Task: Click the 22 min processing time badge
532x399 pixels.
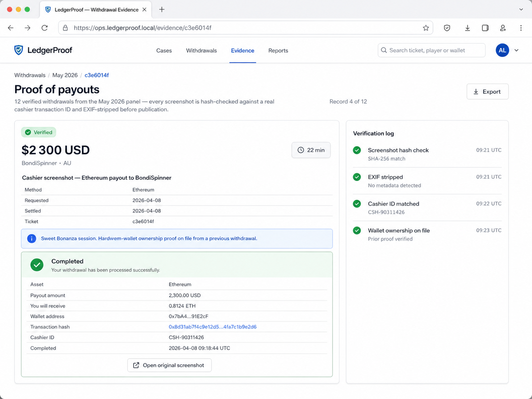Action: click(x=311, y=150)
